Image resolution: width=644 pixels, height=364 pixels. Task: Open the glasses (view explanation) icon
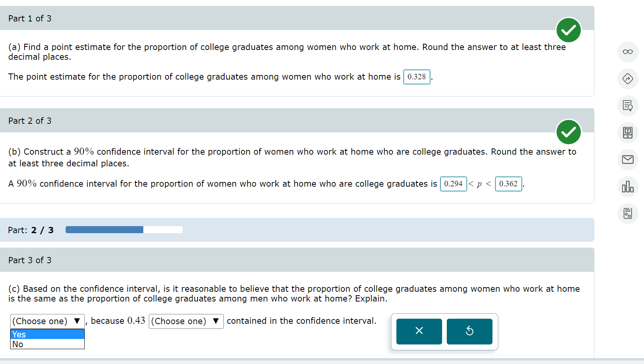coord(628,52)
